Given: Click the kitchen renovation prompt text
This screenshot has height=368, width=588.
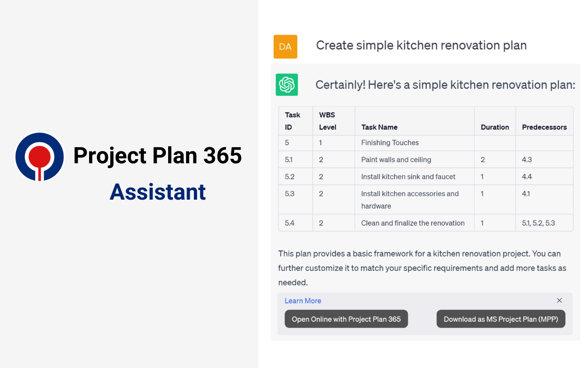Looking at the screenshot, I should tap(421, 45).
